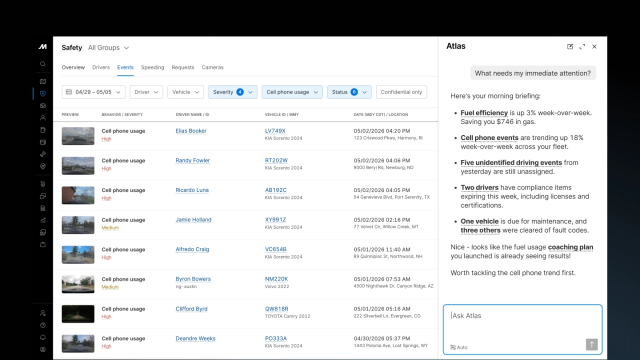Switch to the Cameras tab
This screenshot has width=640, height=360.
[x=213, y=67]
